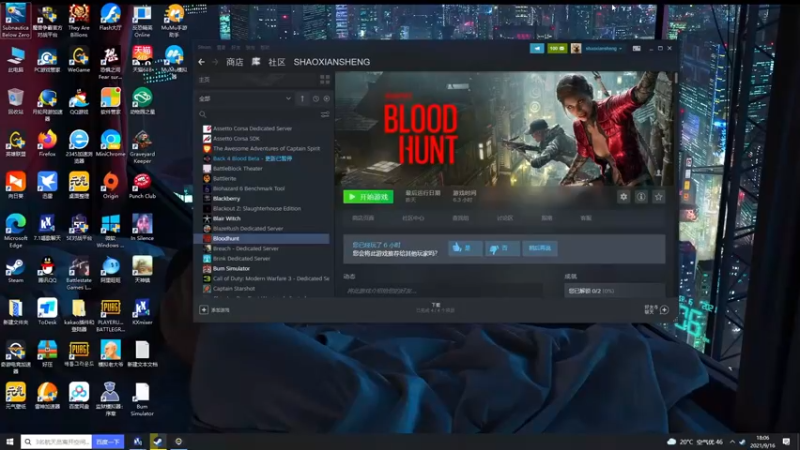800x450 pixels.
Task: Click the activity post input field
Action: [443, 291]
